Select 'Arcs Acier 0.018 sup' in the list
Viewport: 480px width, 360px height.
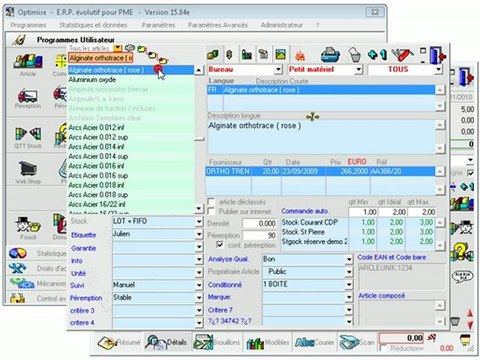point(131,195)
